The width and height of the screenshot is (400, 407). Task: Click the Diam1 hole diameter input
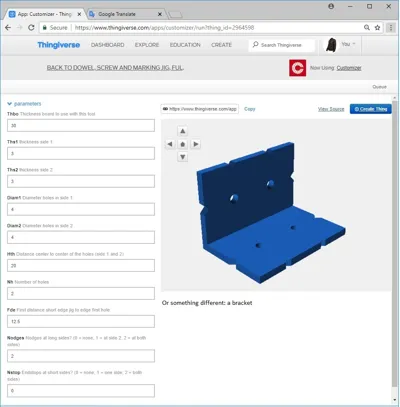[x=81, y=209]
